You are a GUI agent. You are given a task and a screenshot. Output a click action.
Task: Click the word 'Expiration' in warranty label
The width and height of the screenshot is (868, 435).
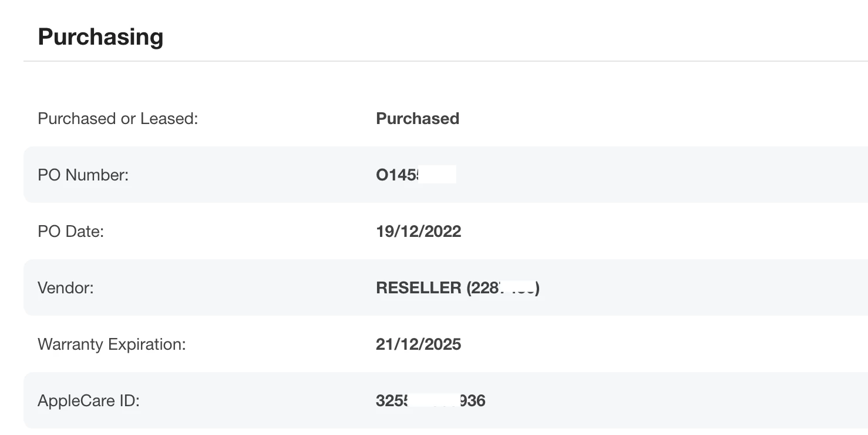tap(146, 344)
